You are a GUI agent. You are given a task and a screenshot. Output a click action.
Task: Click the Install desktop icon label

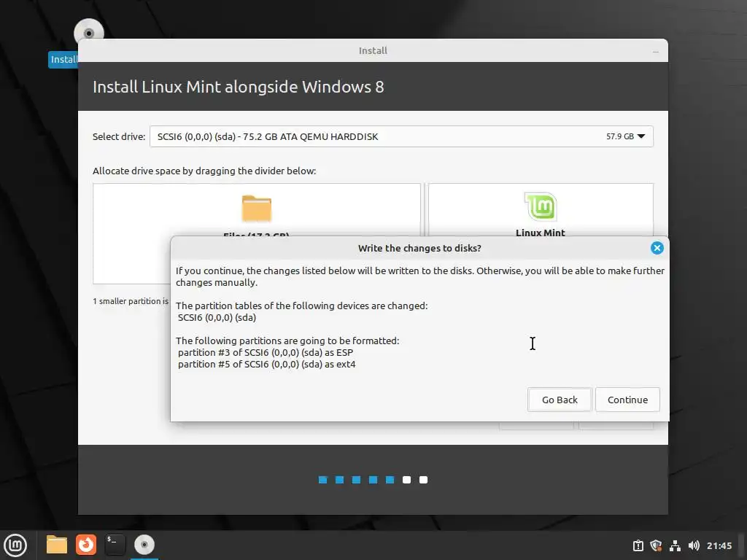click(x=63, y=60)
